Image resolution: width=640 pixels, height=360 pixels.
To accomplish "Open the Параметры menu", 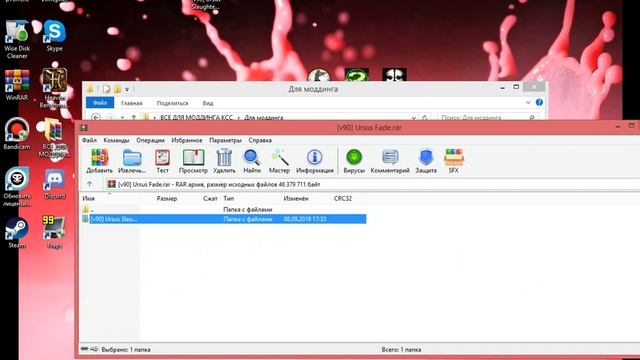I will 225,140.
